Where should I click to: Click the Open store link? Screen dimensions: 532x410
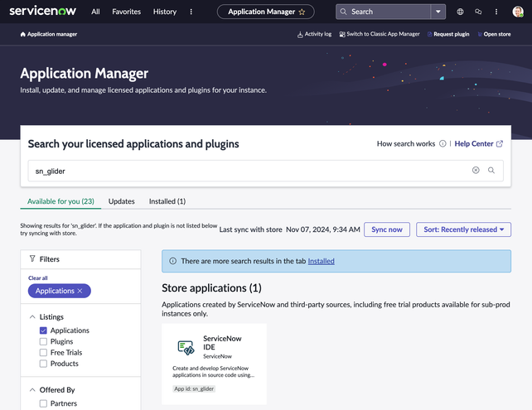pyautogui.click(x=497, y=34)
